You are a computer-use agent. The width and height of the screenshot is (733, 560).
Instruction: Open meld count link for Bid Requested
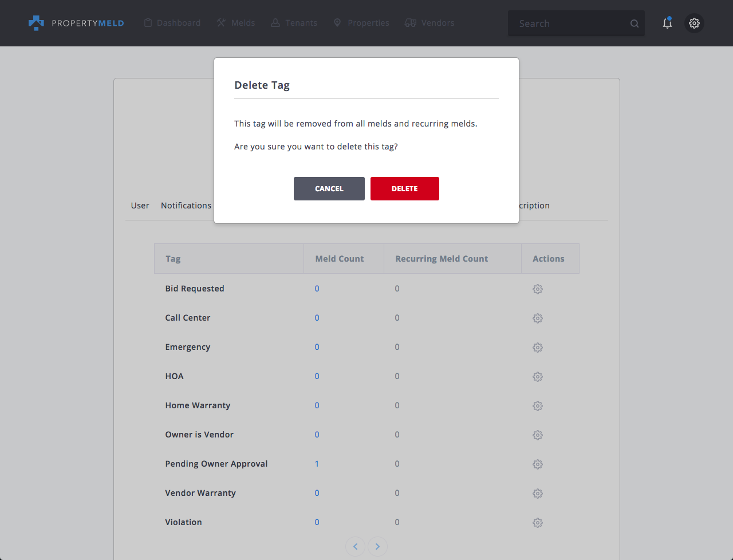click(317, 289)
